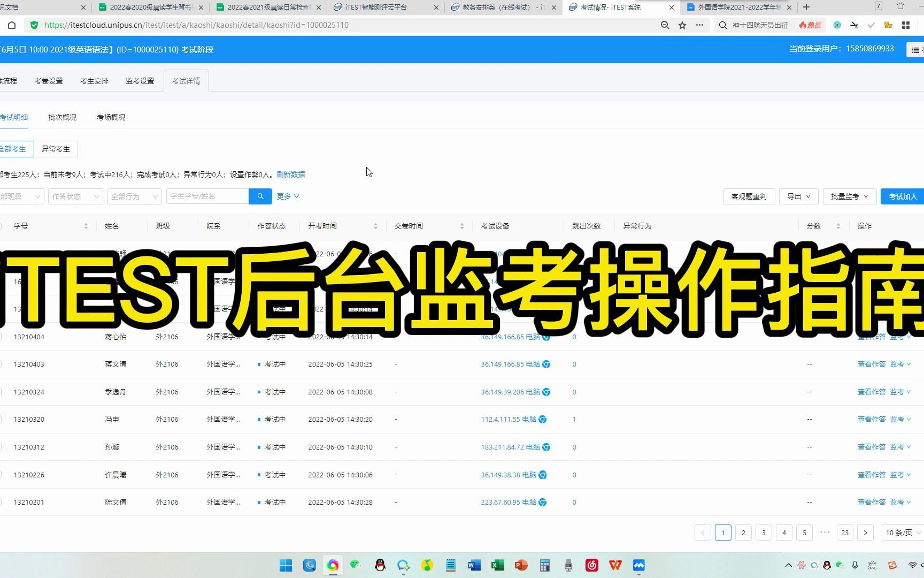This screenshot has width=924, height=578.
Task: Click browser skin shirt icon
Action: [900, 7]
